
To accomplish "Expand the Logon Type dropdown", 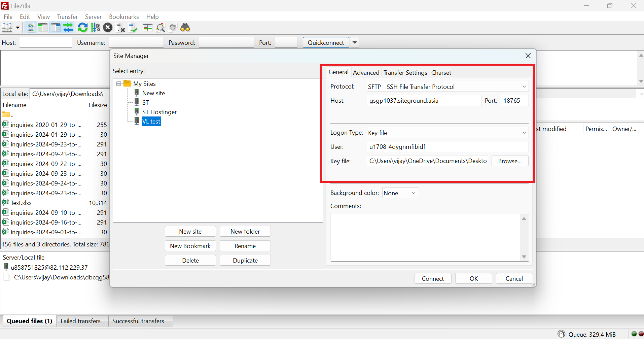I will (x=447, y=133).
